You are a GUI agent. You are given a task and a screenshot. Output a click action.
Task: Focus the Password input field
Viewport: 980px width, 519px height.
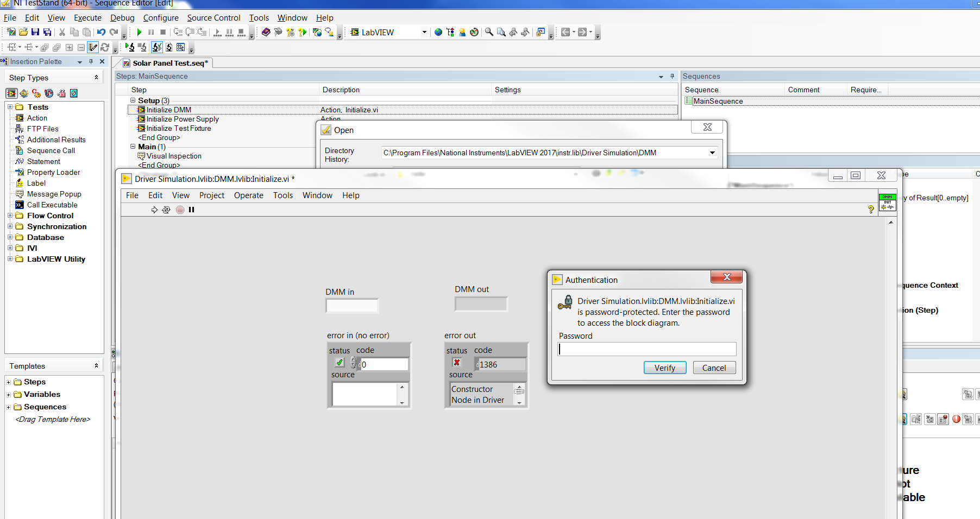648,349
